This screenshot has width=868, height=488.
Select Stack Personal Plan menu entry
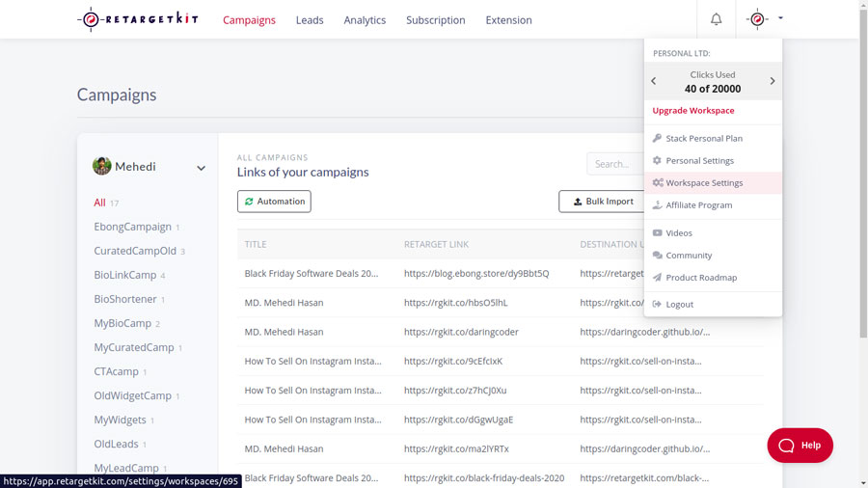713,138
